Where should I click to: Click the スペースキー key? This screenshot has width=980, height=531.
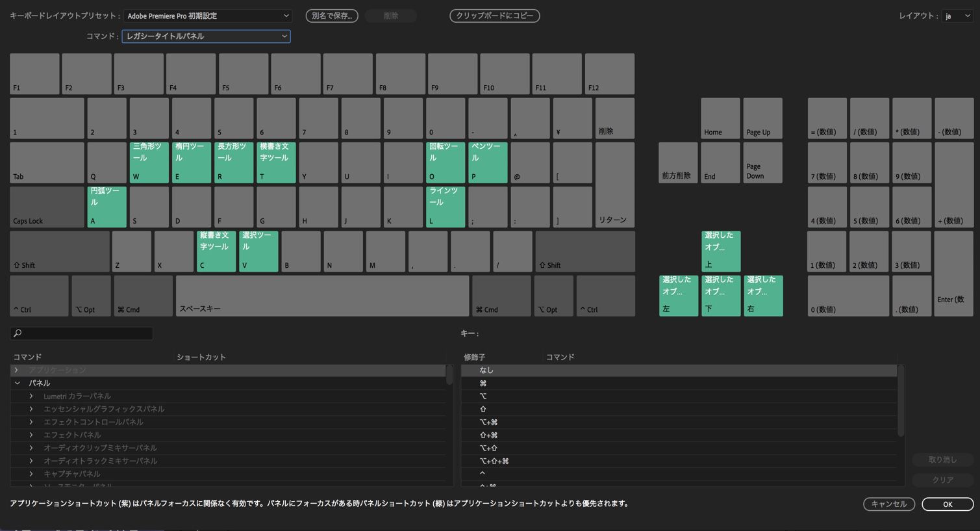[322, 296]
